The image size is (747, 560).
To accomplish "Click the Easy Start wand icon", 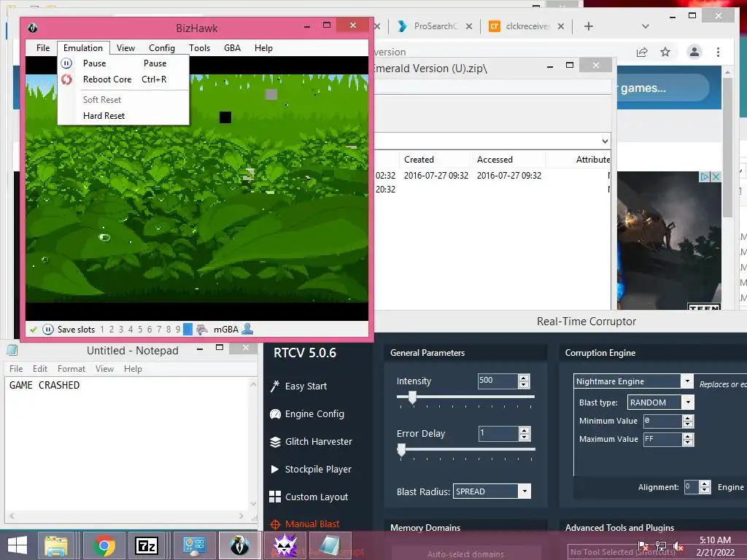I will pos(275,386).
